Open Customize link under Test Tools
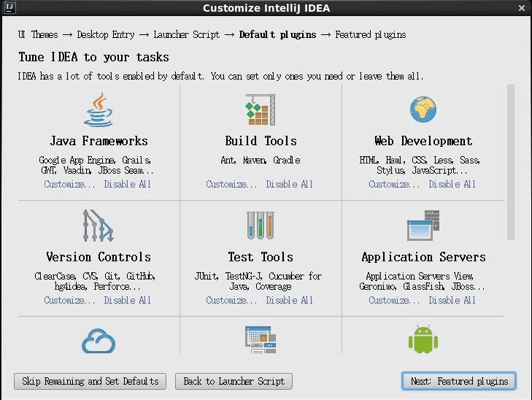The height and width of the screenshot is (400, 532). click(x=231, y=301)
